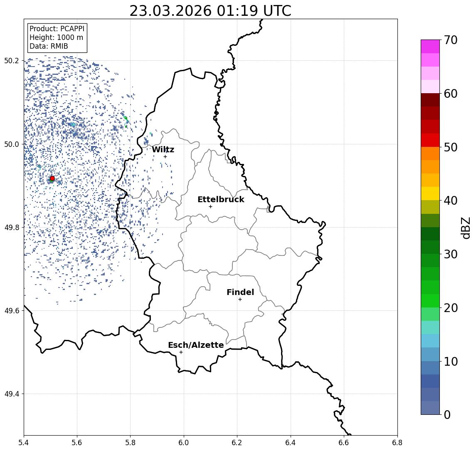Click the colorbar tick label 60

[451, 94]
